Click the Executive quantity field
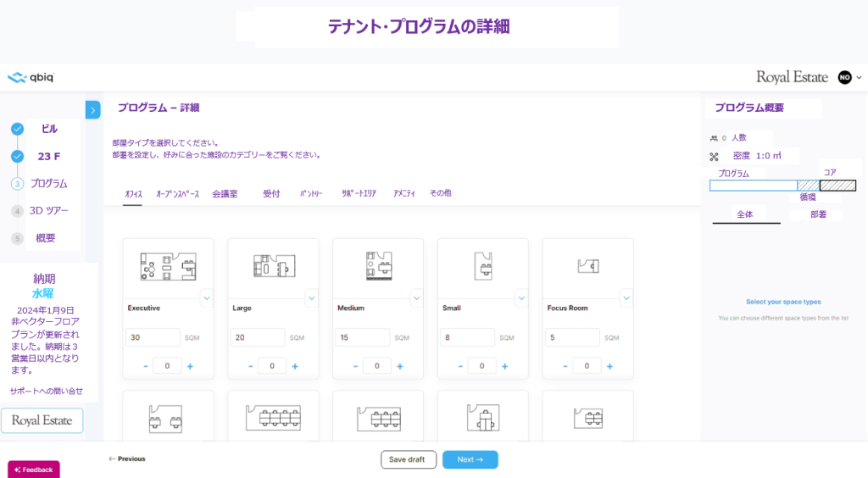This screenshot has height=478, width=868. [167, 365]
